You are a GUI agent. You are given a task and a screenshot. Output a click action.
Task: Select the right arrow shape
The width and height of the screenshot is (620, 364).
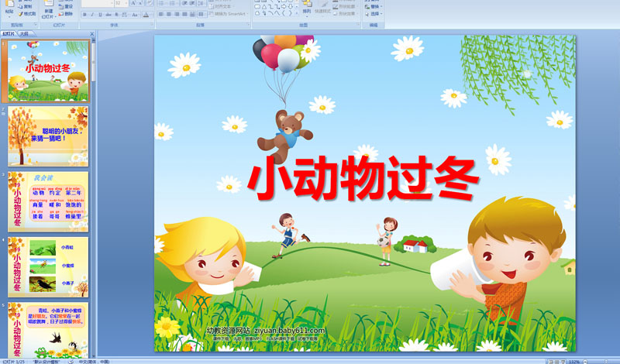pos(284,7)
